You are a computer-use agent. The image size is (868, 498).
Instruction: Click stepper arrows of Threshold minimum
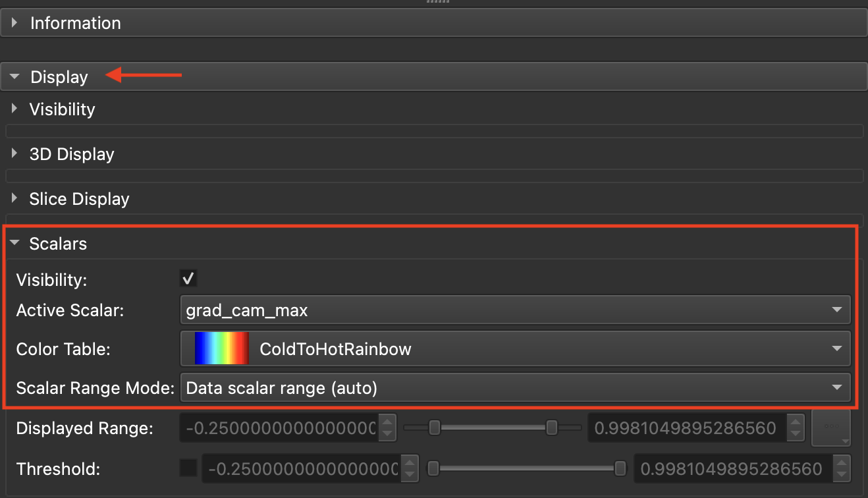click(x=410, y=469)
